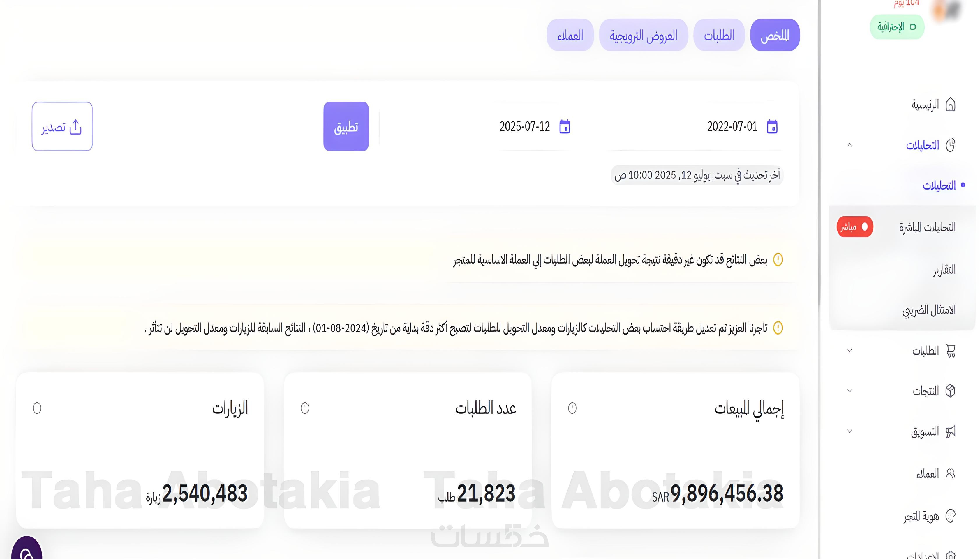Open الامتثال الضريبي in sidebar
This screenshot has height=559, width=980.
(x=928, y=310)
